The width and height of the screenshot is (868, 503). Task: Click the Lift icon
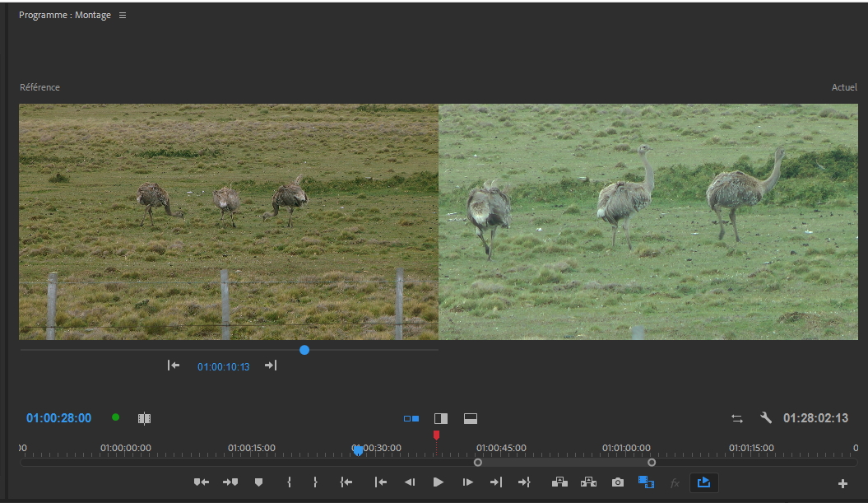(x=559, y=482)
